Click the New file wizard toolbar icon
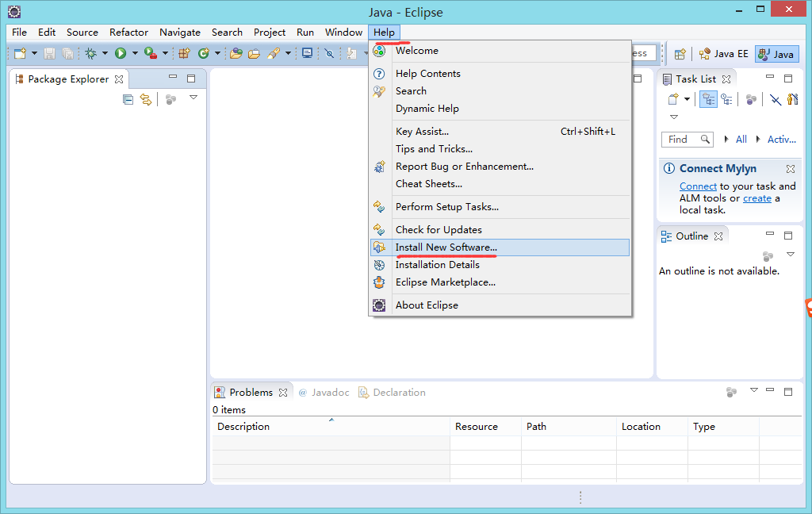This screenshot has height=514, width=812. (x=20, y=53)
